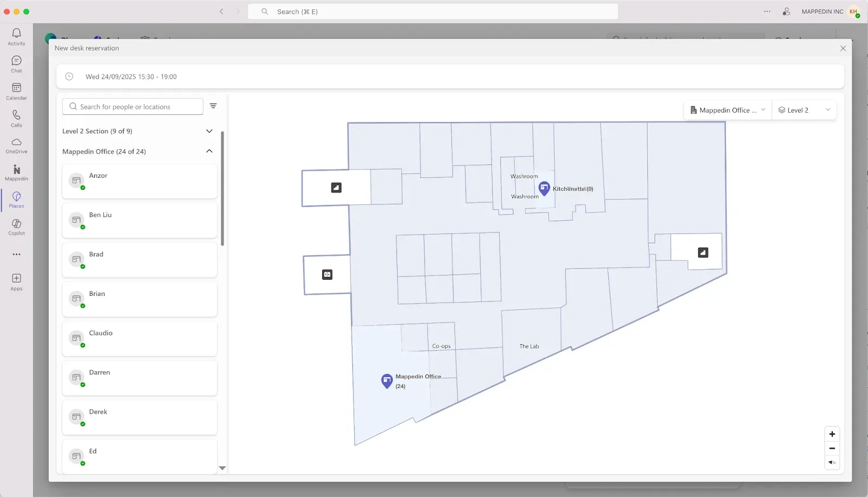Select the Anzor desk

(x=139, y=181)
